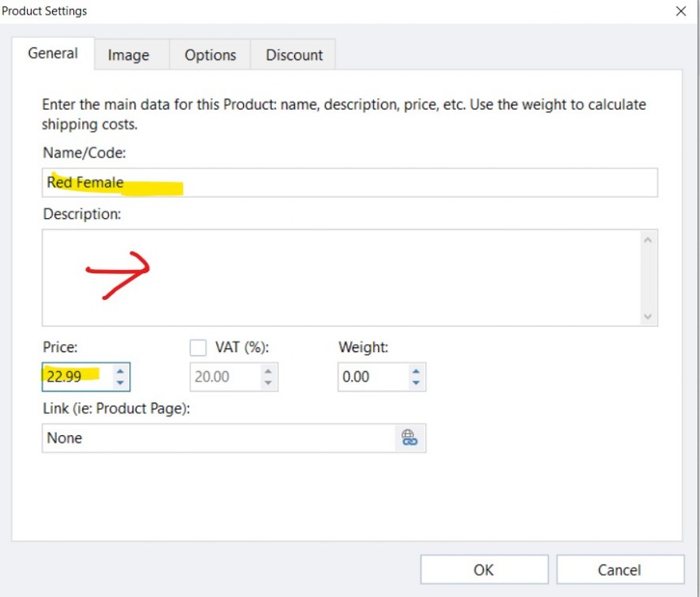Click the Description scrollbar up arrow
Image resolution: width=700 pixels, height=597 pixels.
point(648,240)
